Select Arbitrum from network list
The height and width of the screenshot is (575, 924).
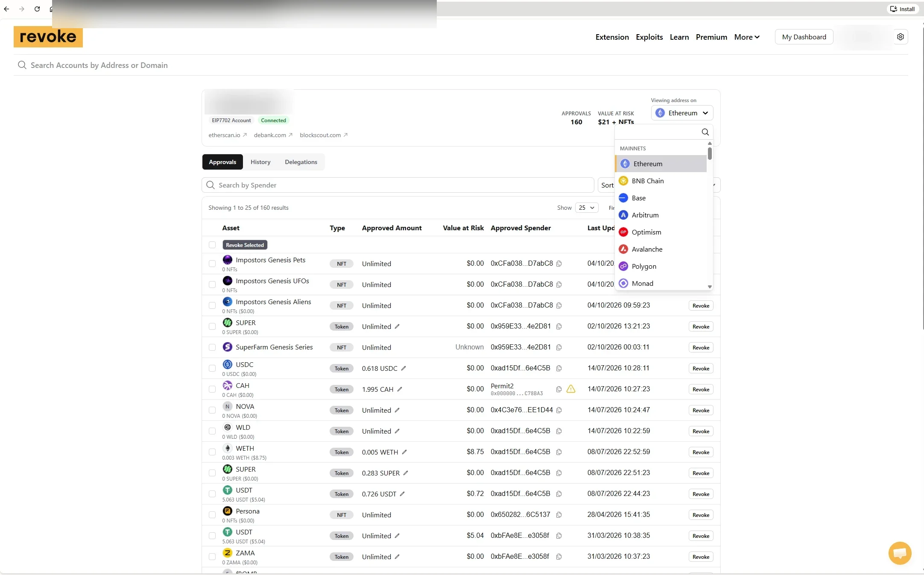coord(661,215)
